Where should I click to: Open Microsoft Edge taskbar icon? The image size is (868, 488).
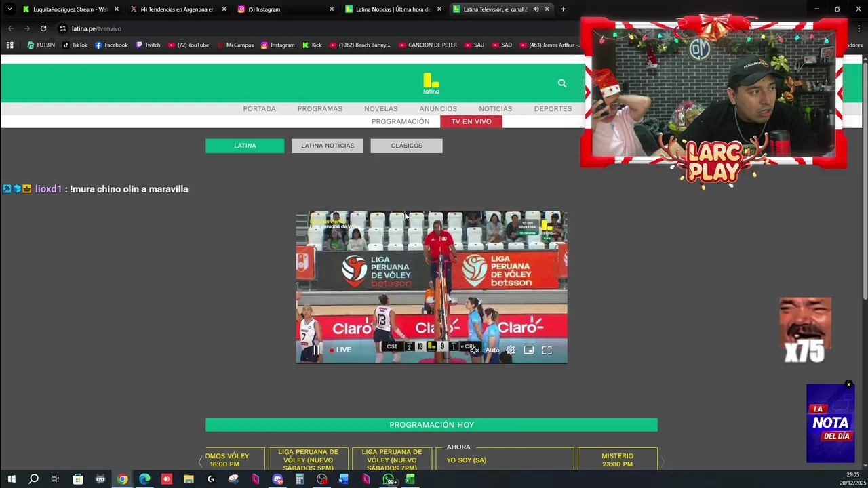click(144, 479)
